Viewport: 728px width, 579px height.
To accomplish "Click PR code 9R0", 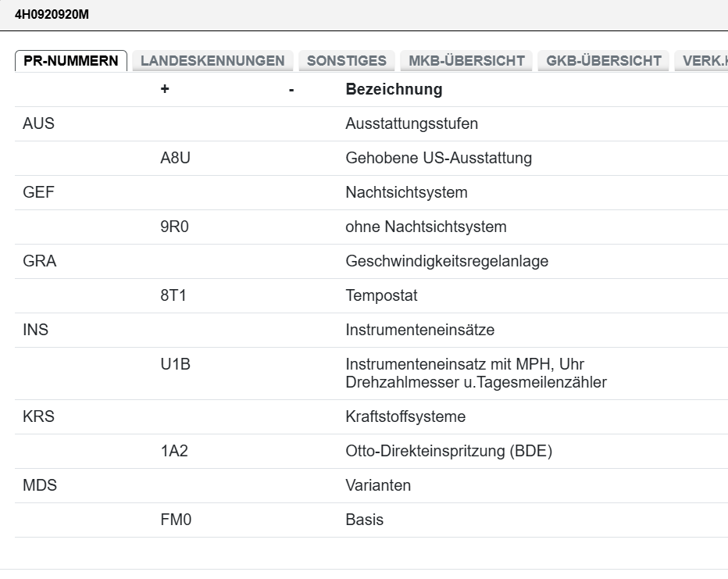I will pos(175,227).
